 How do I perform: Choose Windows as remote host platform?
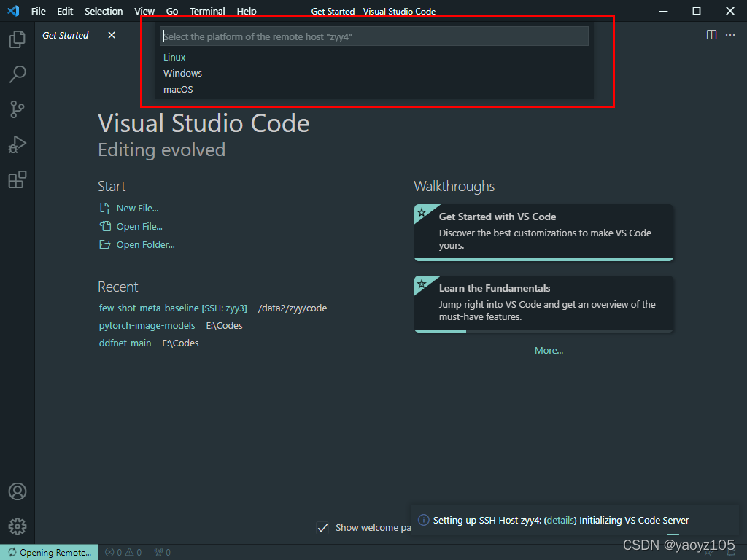374,74
